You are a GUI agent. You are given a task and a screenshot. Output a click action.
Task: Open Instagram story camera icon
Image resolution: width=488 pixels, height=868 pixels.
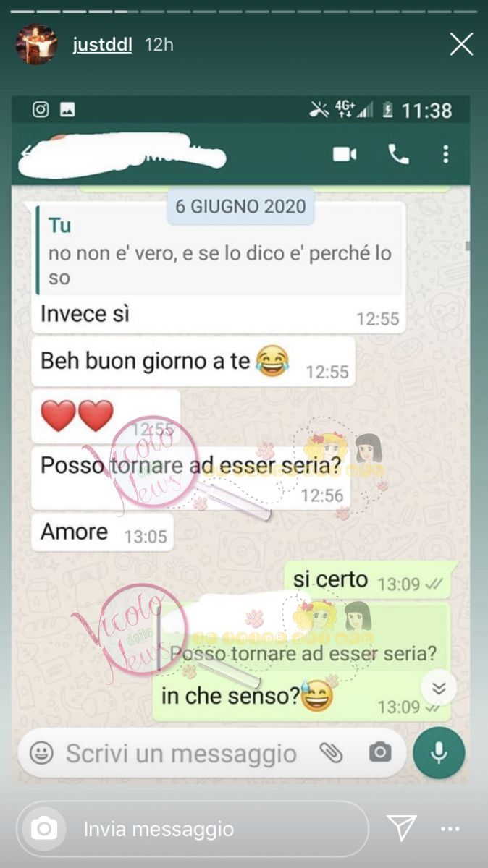coord(44,828)
